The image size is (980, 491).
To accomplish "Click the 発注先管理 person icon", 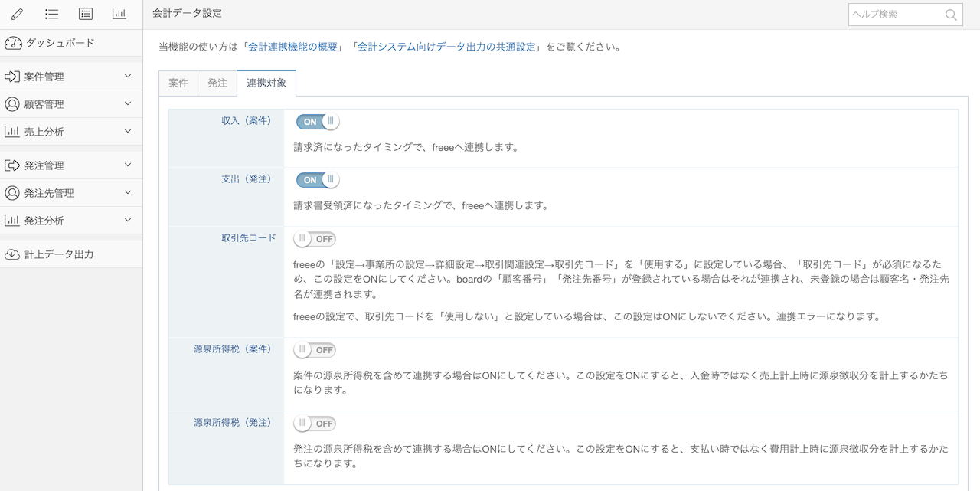I will click(x=12, y=193).
